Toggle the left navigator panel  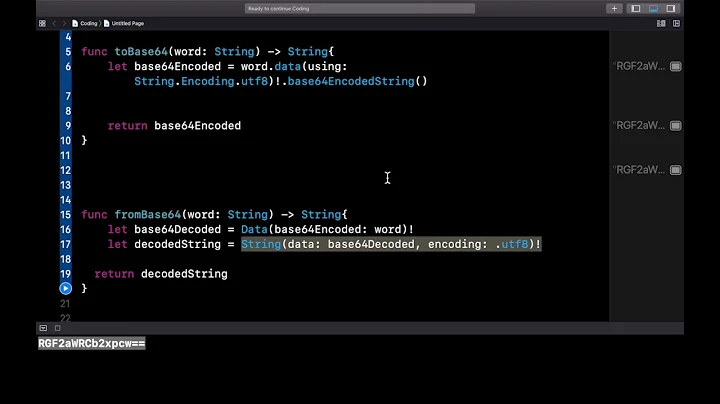(x=636, y=8)
